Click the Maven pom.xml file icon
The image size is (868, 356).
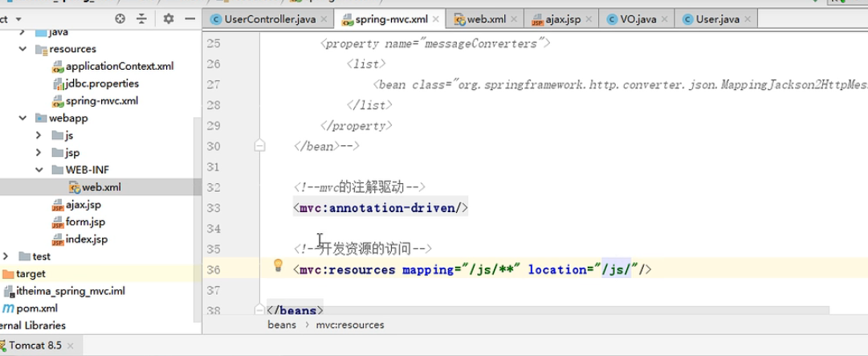pos(8,308)
